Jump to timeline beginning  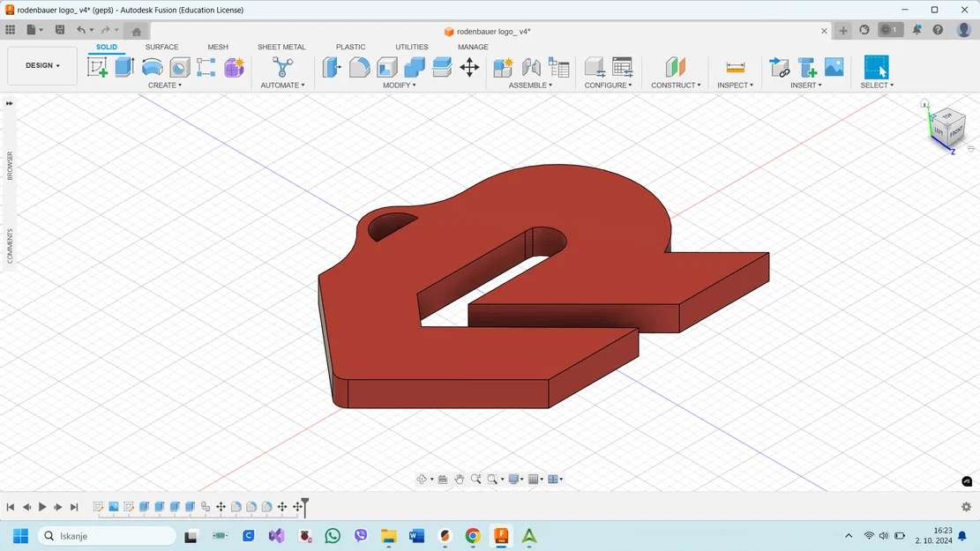point(11,507)
